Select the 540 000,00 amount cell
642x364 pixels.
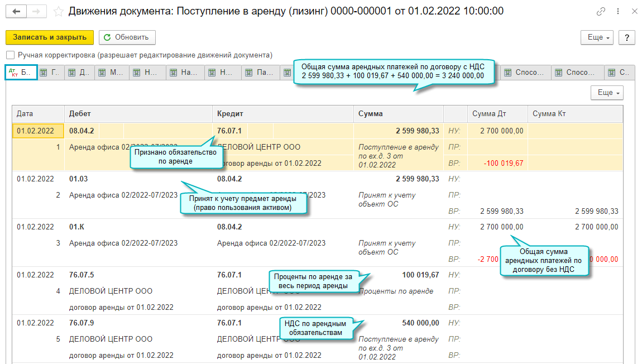click(420, 323)
